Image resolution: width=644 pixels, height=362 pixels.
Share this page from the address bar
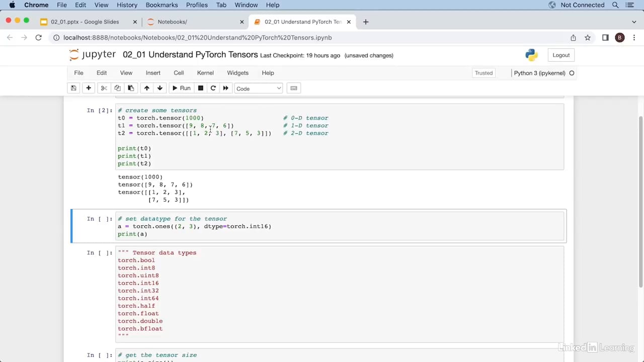pyautogui.click(x=573, y=38)
